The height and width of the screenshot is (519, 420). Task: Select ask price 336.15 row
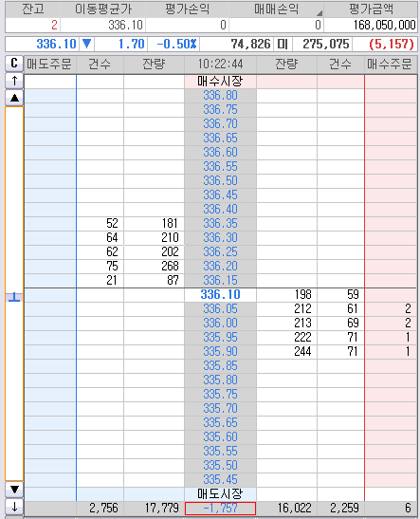[220, 280]
